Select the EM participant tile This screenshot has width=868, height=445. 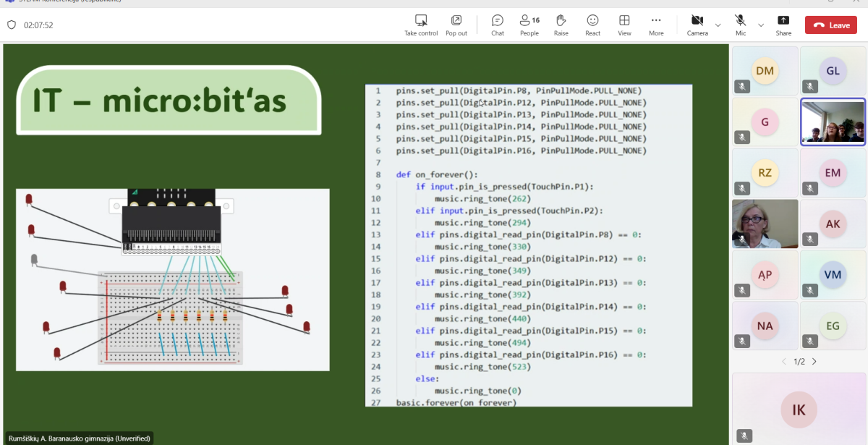click(x=833, y=173)
